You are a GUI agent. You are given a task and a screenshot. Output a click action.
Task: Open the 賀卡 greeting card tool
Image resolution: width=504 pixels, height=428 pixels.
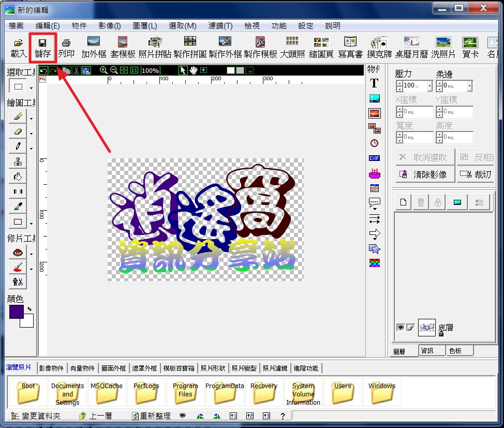470,48
